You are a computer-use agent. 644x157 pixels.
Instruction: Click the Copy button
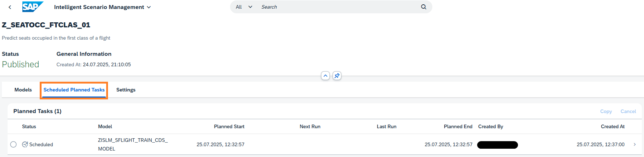(x=606, y=111)
